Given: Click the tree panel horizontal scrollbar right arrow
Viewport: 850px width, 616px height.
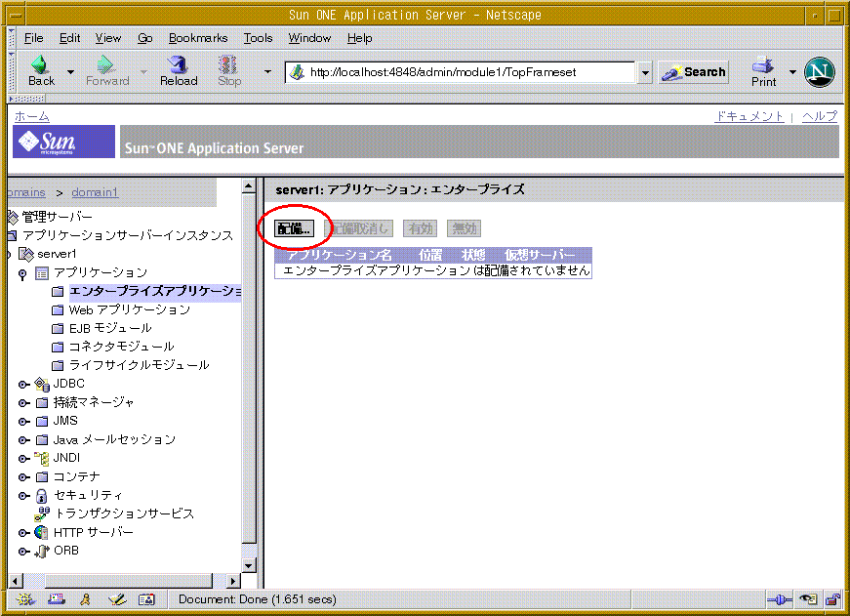Looking at the screenshot, I should coord(233,581).
